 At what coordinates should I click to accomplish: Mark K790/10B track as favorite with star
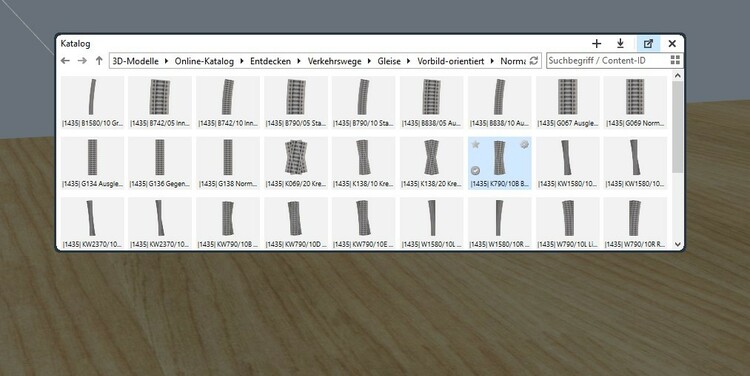pyautogui.click(x=475, y=144)
